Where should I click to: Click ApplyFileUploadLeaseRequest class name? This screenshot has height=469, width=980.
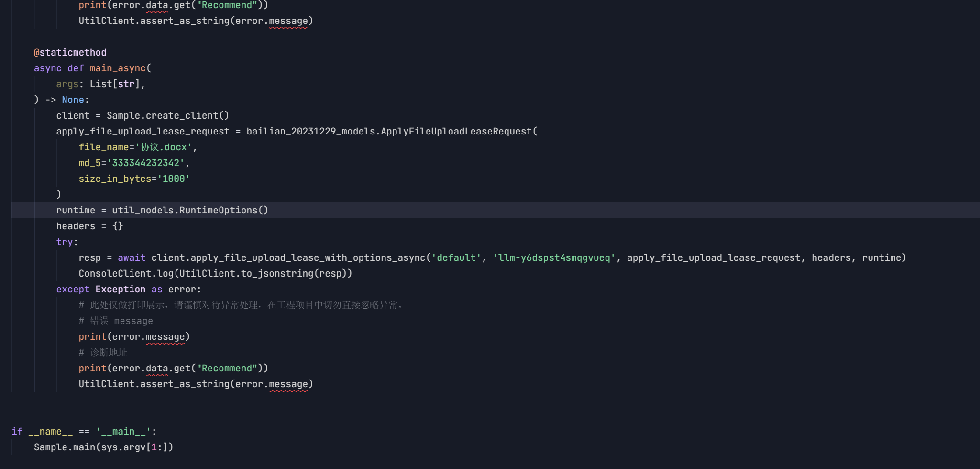tap(456, 131)
